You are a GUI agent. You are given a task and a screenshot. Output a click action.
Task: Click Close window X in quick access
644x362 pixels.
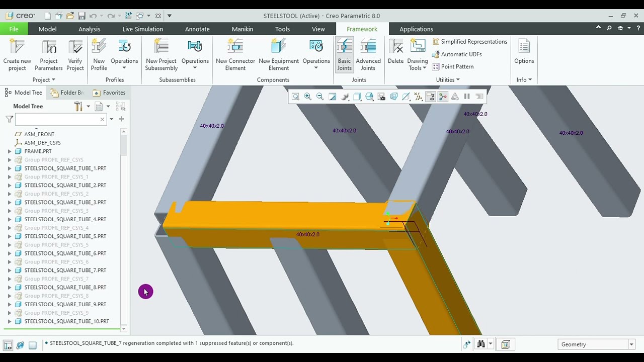(x=158, y=16)
